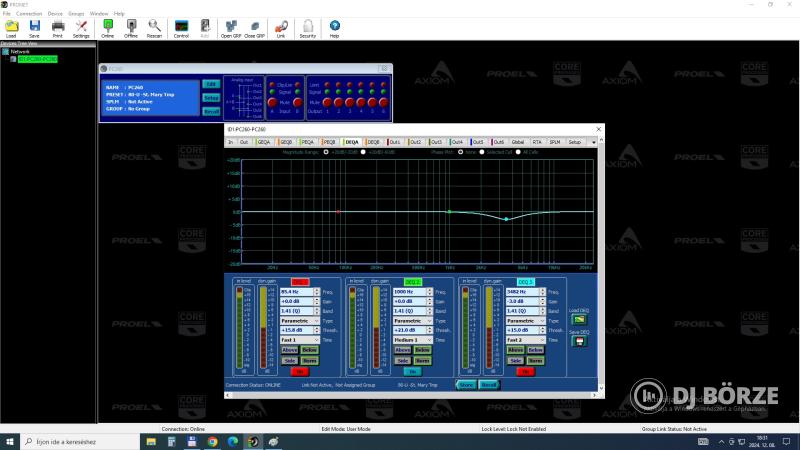
Task: Set Phase Plot to All Cells
Action: 518,152
